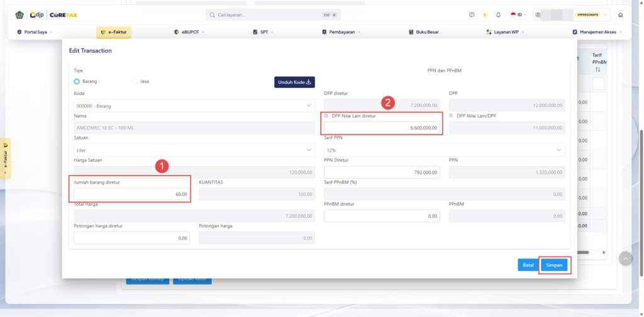Toggle DPP Nilai Lain/DPP checkbox

(x=452, y=116)
